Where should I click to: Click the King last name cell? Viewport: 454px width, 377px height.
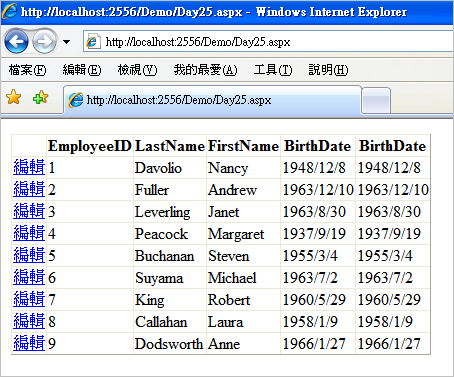tap(170, 300)
